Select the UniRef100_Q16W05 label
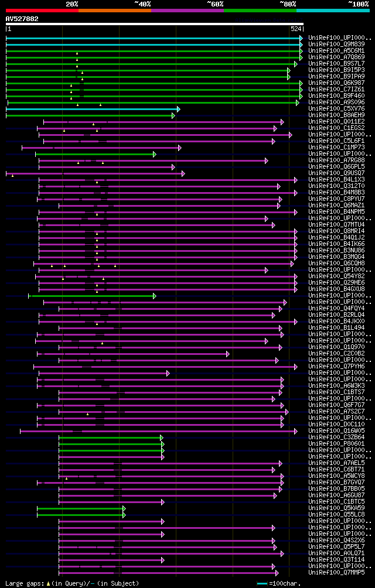This screenshot has height=588, width=375. (x=336, y=431)
